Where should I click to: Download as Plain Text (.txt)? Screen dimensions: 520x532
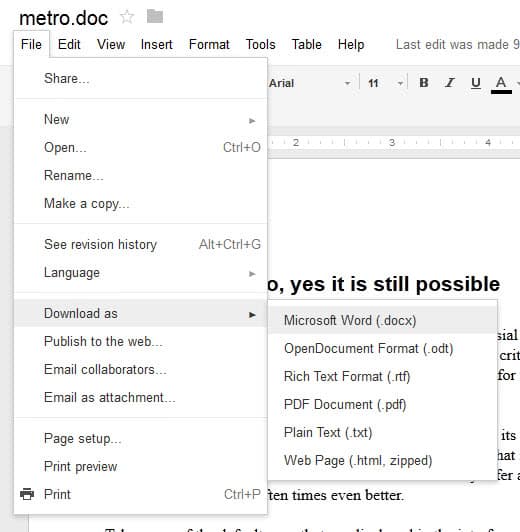(x=382, y=433)
